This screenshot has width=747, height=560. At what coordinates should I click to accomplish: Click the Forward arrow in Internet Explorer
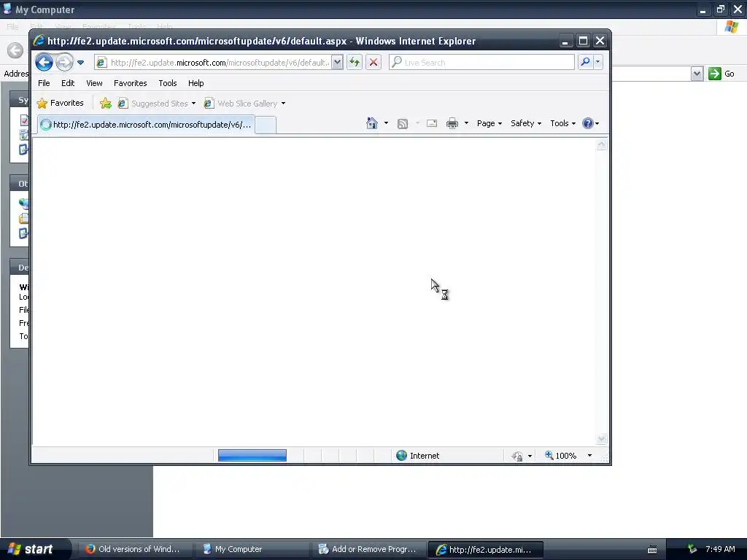(64, 63)
